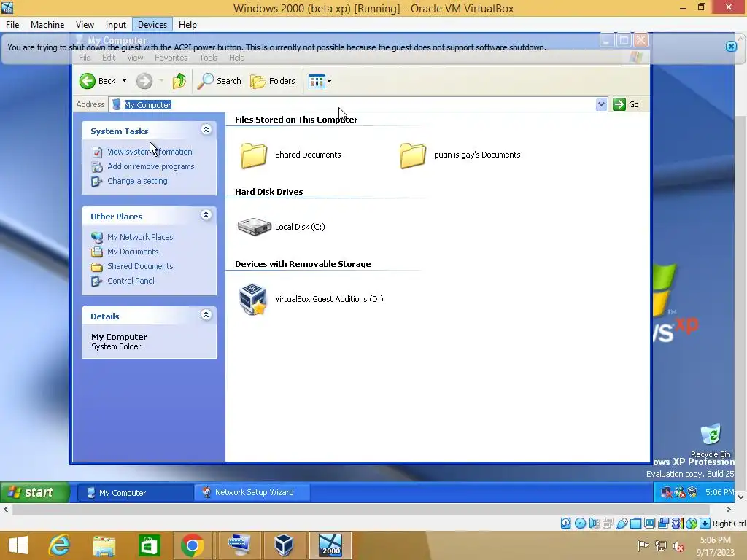Click the XP start button
Viewport: 747px width, 560px height.
click(35, 492)
